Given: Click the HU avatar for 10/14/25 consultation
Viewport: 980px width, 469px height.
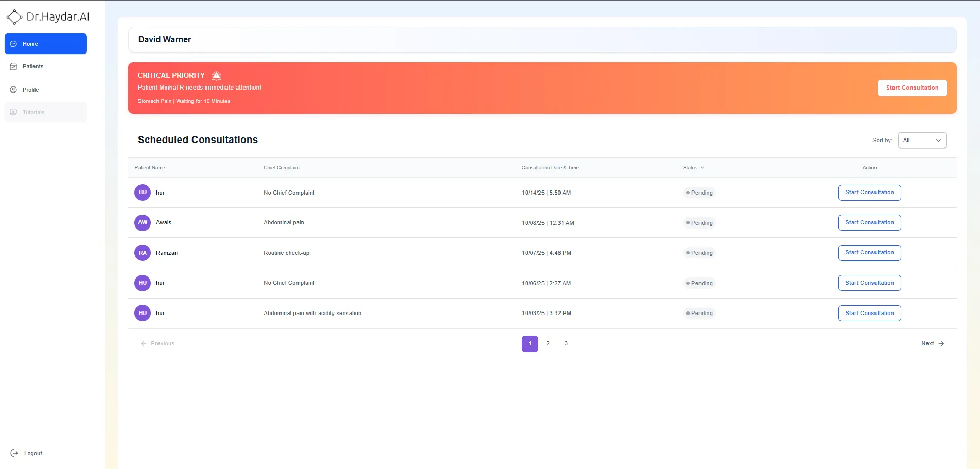Looking at the screenshot, I should (143, 193).
